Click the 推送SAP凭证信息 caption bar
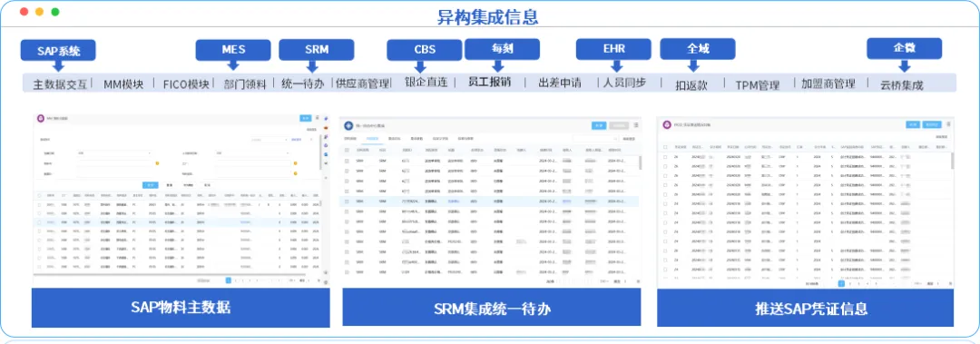Viewport: 980px width, 344px height. click(805, 308)
